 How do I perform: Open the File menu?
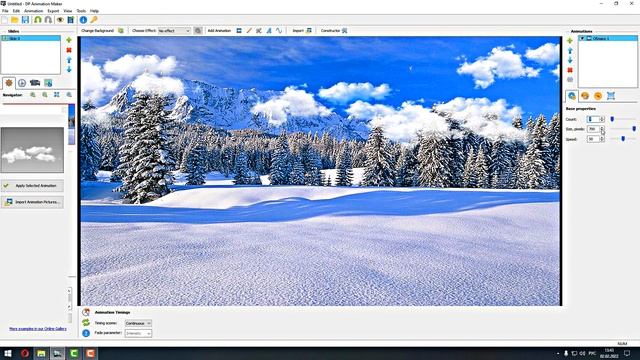[x=5, y=11]
